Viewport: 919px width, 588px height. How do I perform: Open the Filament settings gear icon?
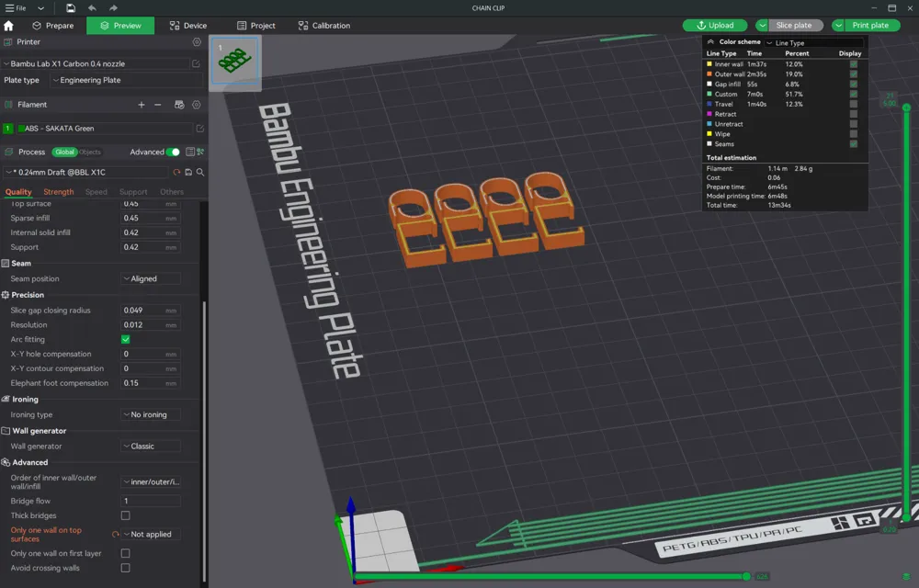coord(197,105)
